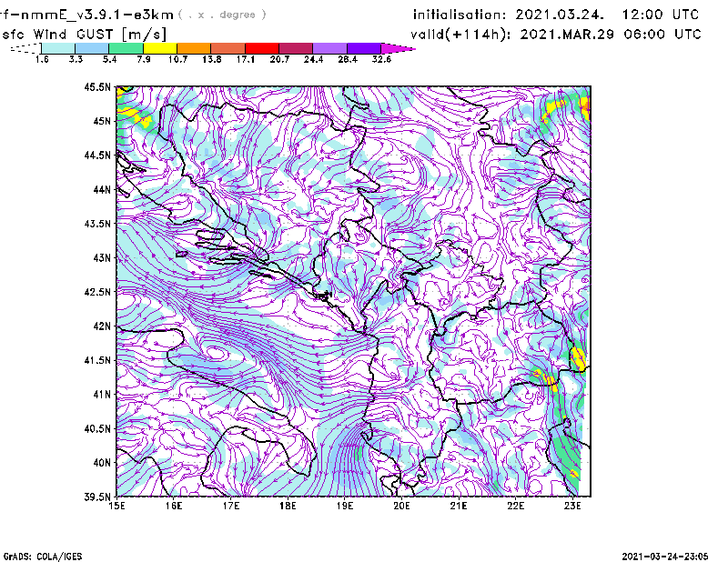Click the '19E' longitude label
The width and height of the screenshot is (728, 562).
tap(345, 506)
